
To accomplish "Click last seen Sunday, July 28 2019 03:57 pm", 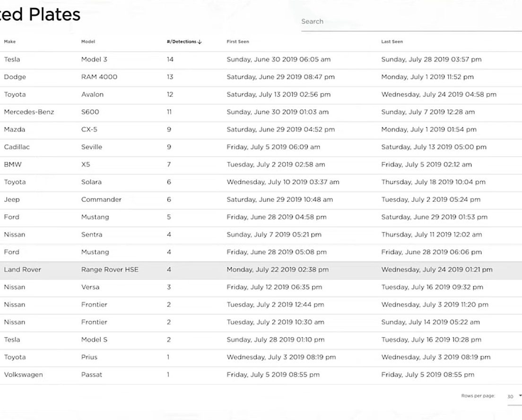I will click(431, 59).
